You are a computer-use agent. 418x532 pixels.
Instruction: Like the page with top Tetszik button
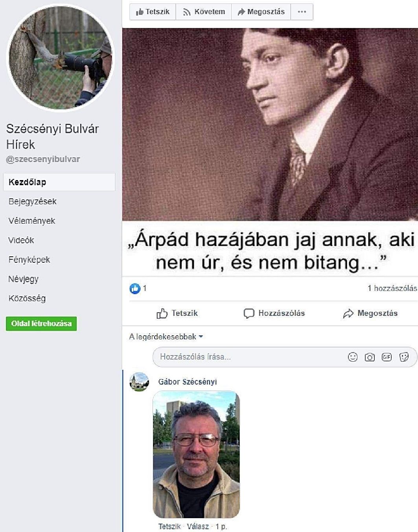[153, 12]
